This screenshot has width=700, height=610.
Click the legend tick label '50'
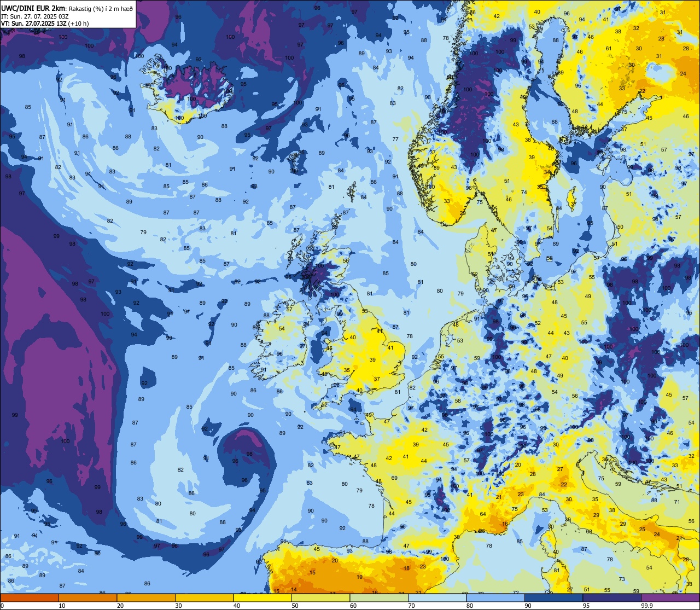point(295,606)
